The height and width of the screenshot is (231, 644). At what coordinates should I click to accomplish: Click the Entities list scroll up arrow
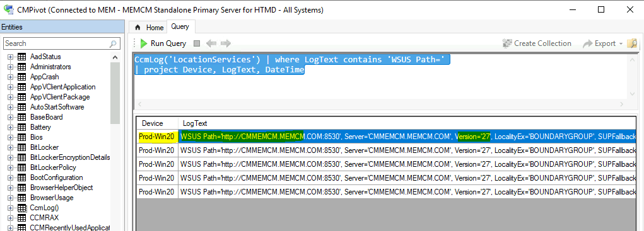click(115, 57)
